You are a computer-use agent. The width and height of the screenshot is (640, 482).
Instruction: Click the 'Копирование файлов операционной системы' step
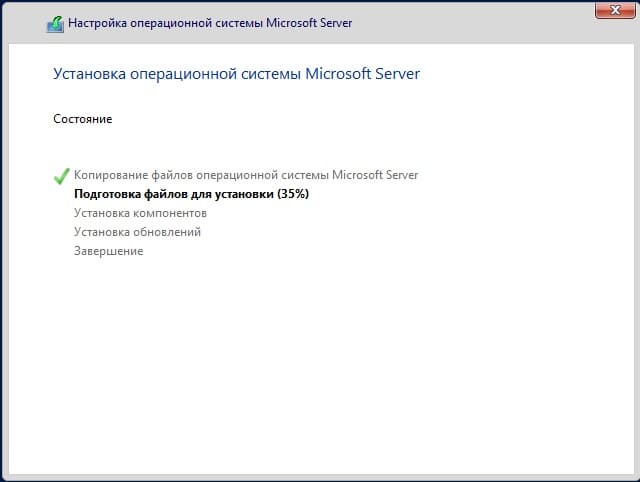click(x=246, y=175)
